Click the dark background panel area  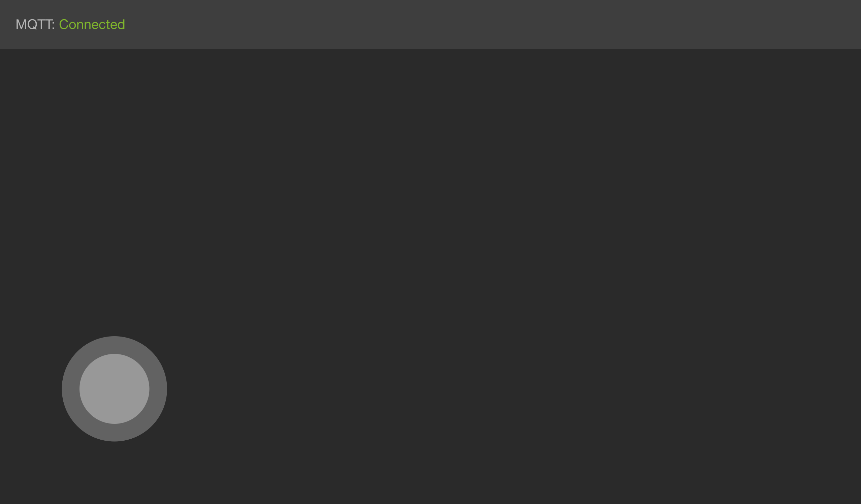coord(430,276)
